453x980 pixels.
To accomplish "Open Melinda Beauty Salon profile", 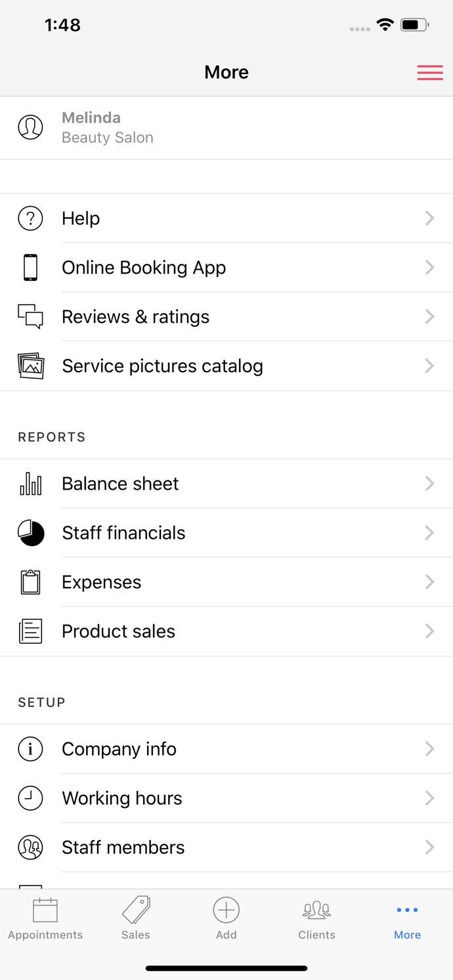I will pos(108,127).
